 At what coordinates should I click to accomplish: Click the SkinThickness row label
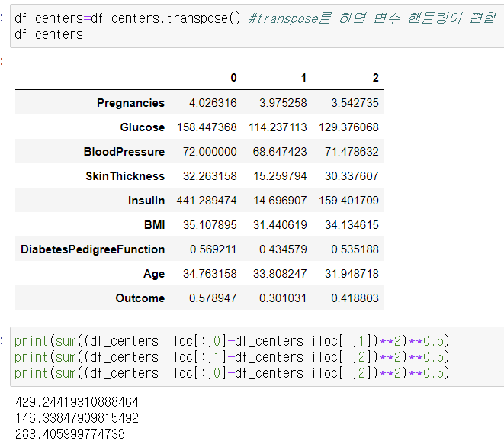[125, 176]
